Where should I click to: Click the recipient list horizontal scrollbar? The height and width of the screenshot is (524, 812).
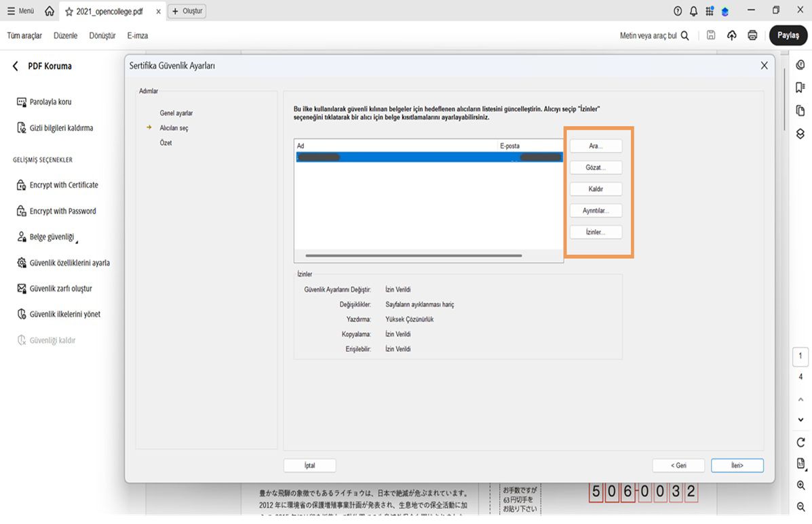(x=414, y=256)
